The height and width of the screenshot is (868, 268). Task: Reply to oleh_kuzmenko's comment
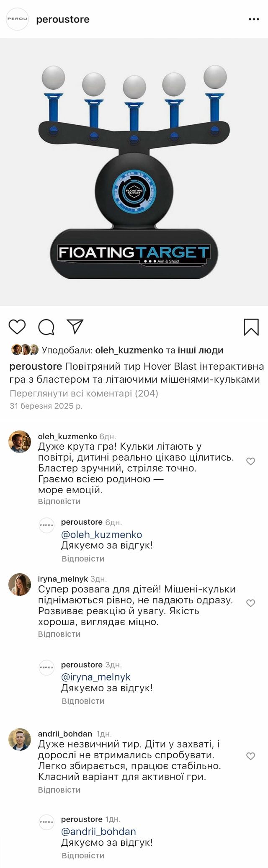[59, 501]
